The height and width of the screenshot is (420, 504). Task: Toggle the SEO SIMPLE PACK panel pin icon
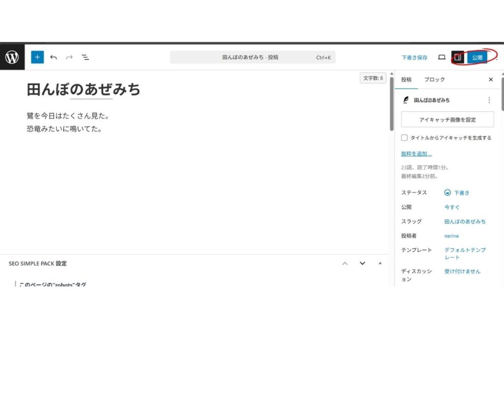[379, 264]
